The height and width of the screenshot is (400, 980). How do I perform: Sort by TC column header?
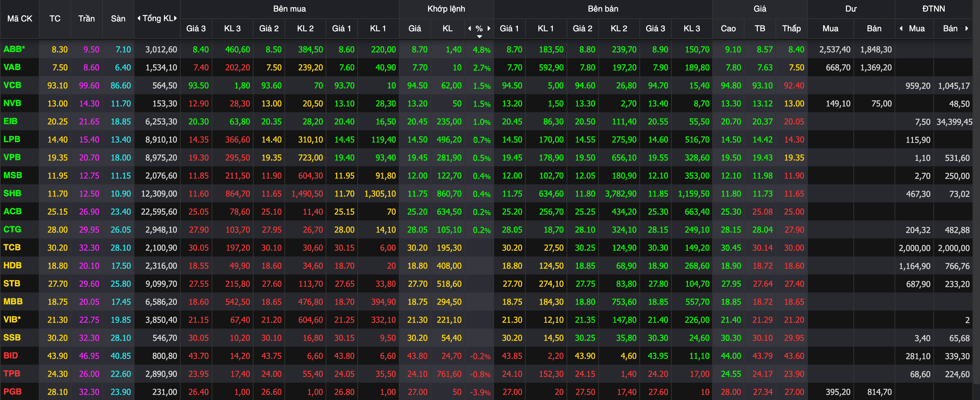pos(55,19)
